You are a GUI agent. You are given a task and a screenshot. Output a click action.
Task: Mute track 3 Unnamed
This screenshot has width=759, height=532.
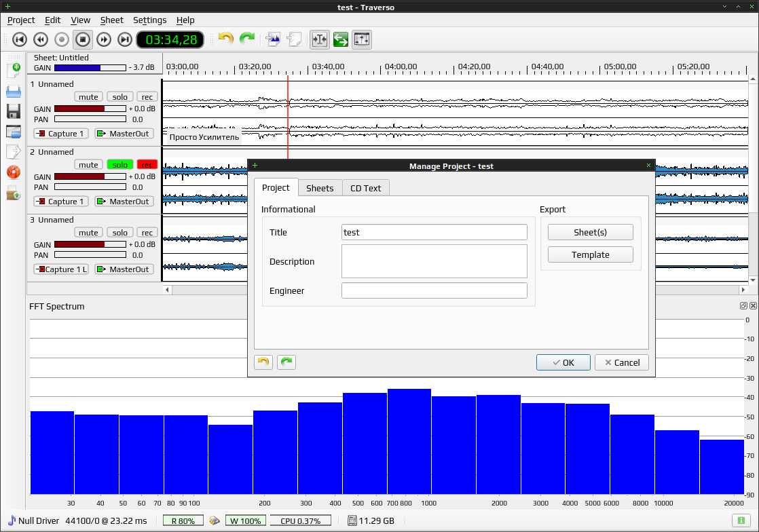pyautogui.click(x=88, y=233)
